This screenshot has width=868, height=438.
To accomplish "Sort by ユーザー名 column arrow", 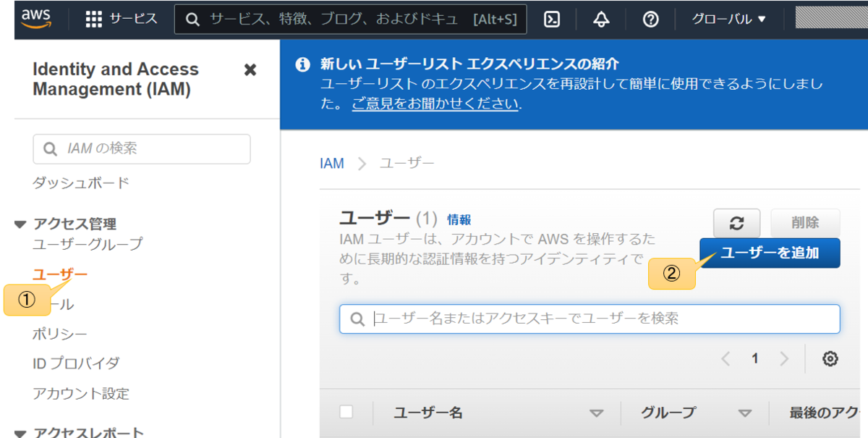I will coord(596,413).
